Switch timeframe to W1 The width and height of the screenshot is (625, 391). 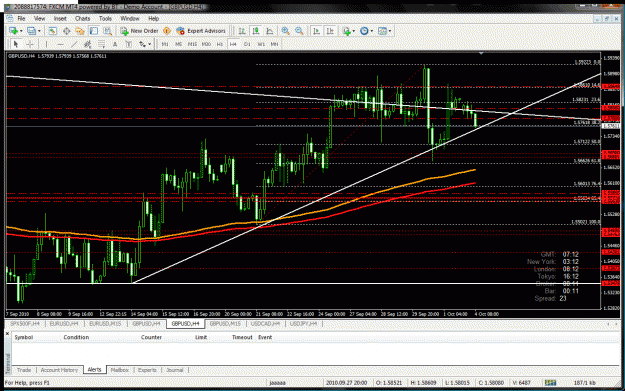click(x=261, y=44)
